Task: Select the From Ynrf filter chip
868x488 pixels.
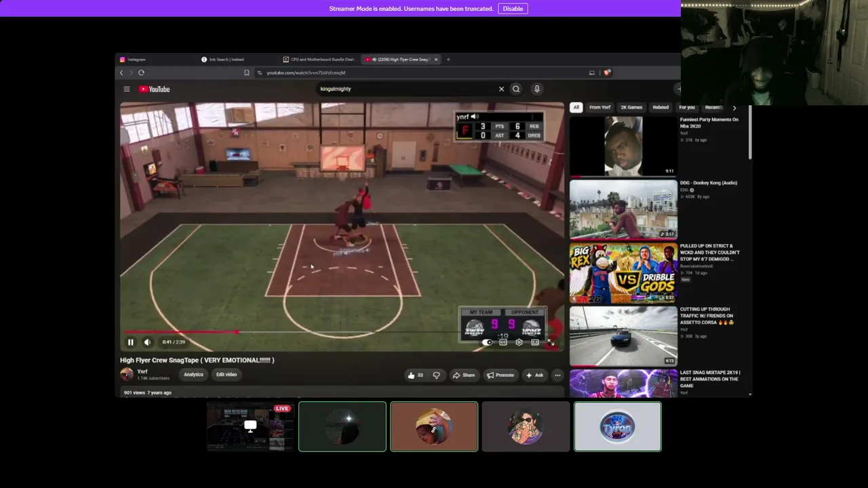Action: click(599, 107)
